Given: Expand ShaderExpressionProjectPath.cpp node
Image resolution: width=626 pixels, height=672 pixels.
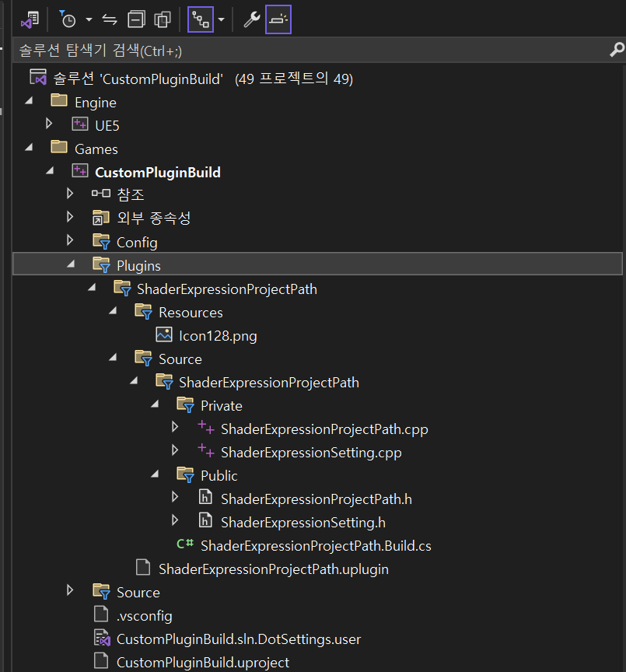Looking at the screenshot, I should [175, 427].
